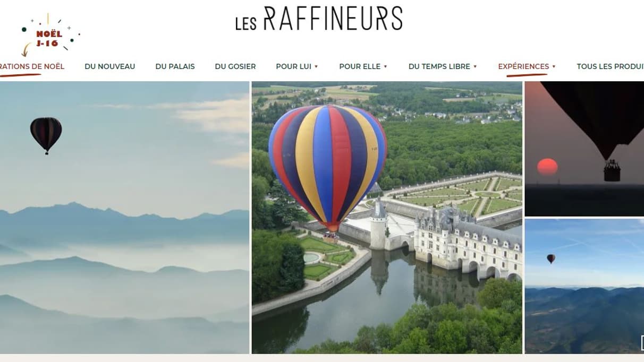Select the Du Gosier menu item
This screenshot has width=644, height=362.
click(235, 66)
